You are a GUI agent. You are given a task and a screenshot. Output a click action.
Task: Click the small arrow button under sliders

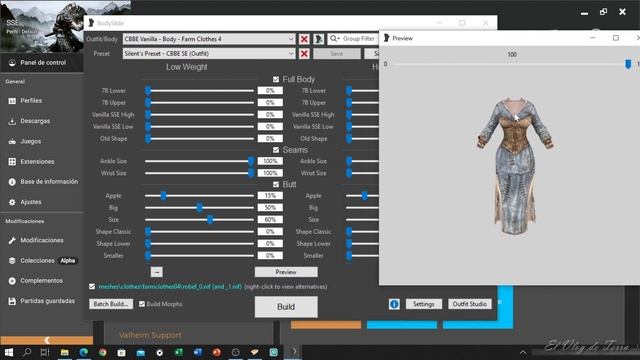click(x=157, y=272)
